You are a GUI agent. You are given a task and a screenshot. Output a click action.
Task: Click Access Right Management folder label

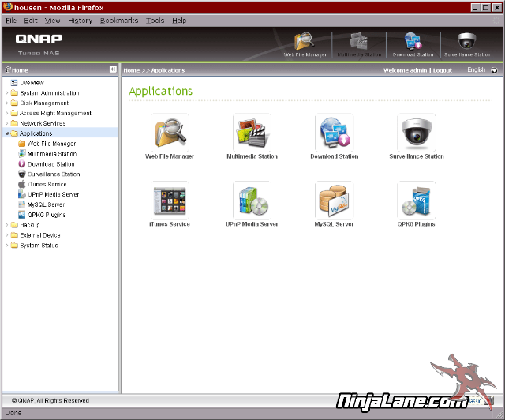(x=55, y=113)
